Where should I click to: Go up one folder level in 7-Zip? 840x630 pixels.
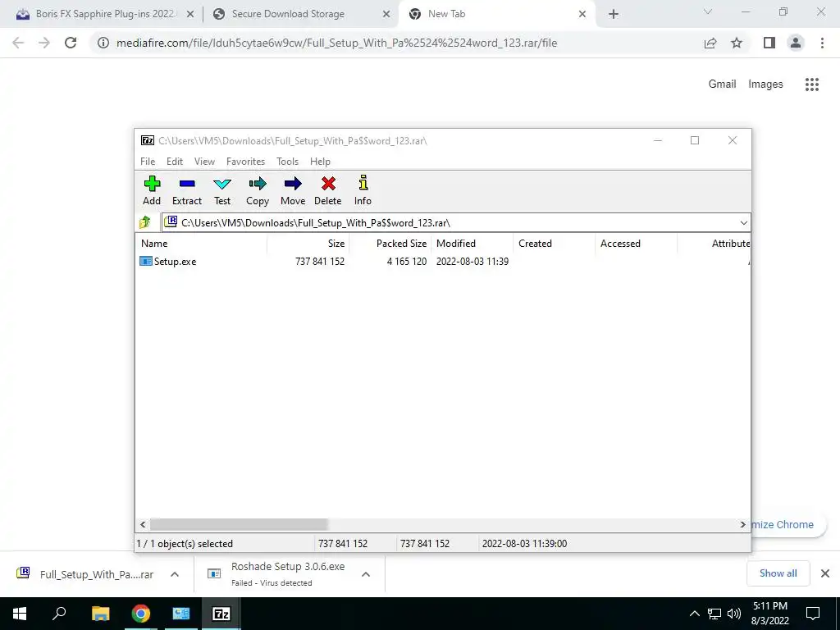(x=145, y=222)
